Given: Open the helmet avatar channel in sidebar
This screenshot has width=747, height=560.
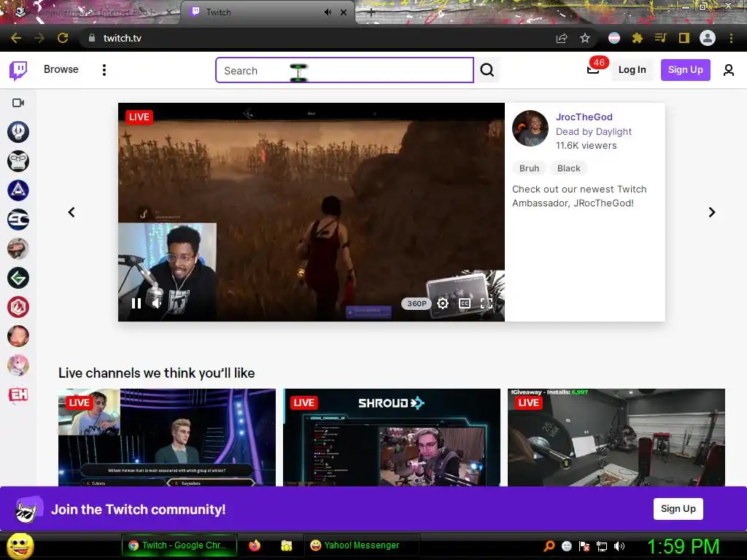Looking at the screenshot, I should 18,249.
